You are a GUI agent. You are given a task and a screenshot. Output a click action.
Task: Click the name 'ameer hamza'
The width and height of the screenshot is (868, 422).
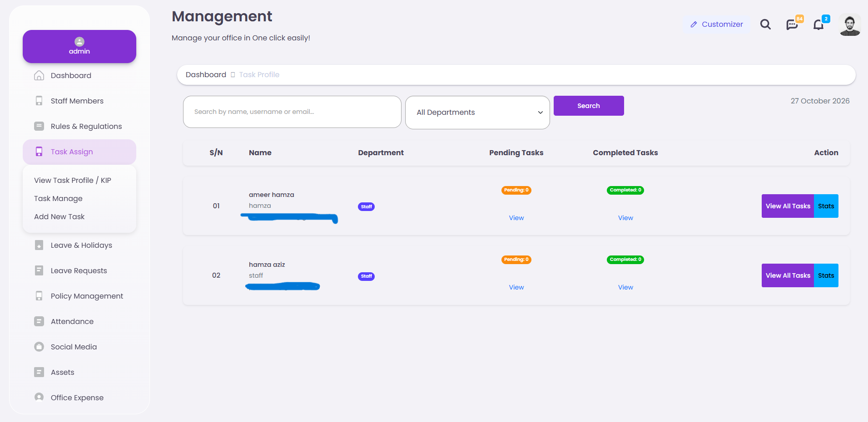(x=272, y=195)
